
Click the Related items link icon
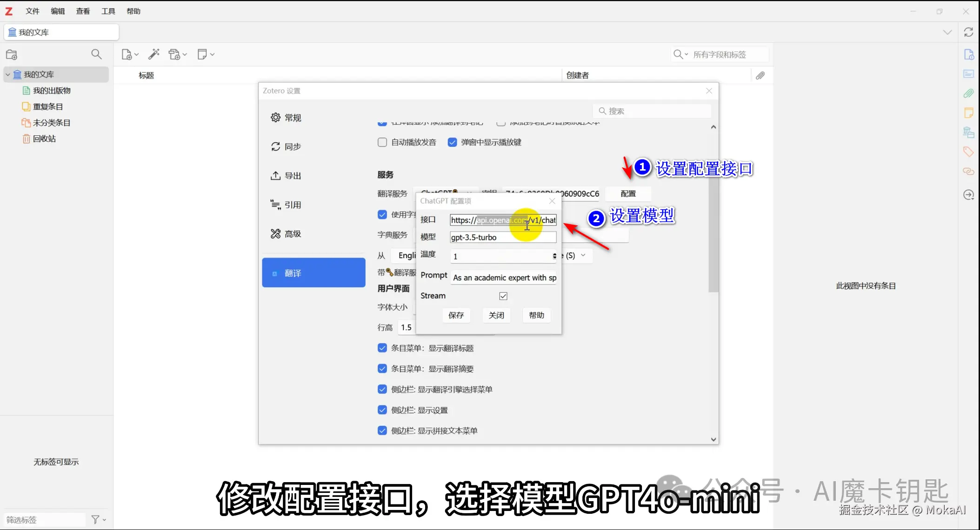[968, 172]
